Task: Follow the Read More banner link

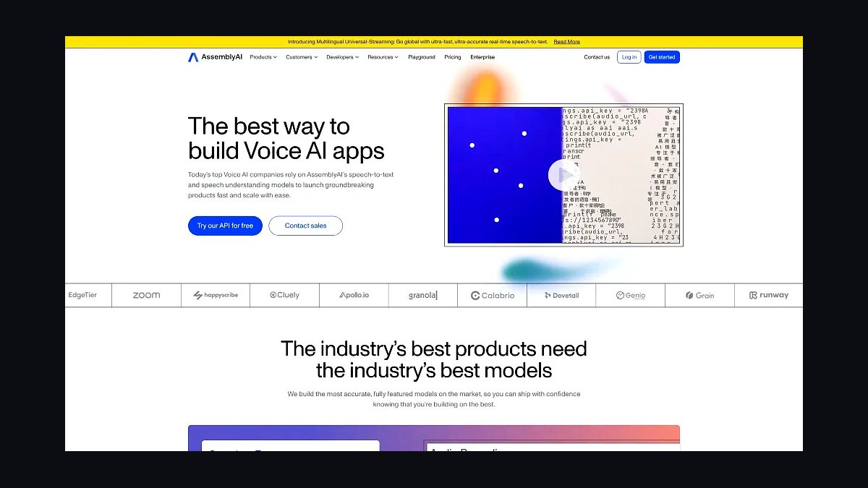Action: click(x=567, y=42)
